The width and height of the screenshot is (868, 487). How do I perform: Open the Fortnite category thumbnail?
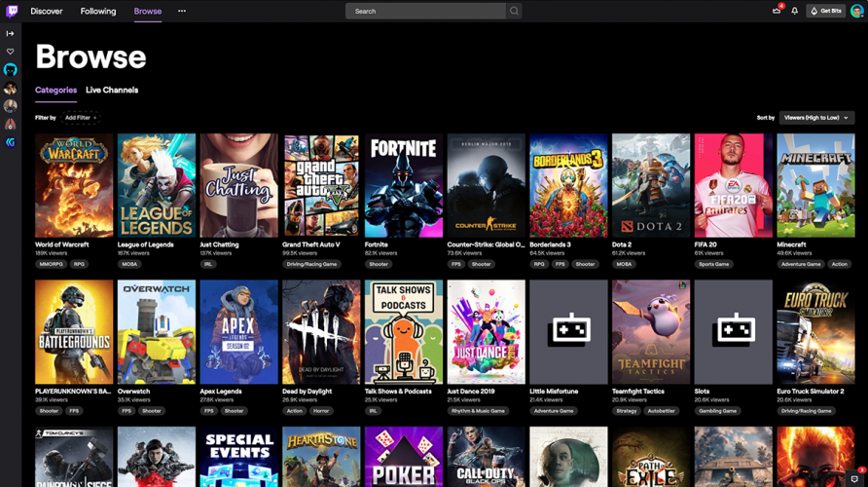point(404,186)
